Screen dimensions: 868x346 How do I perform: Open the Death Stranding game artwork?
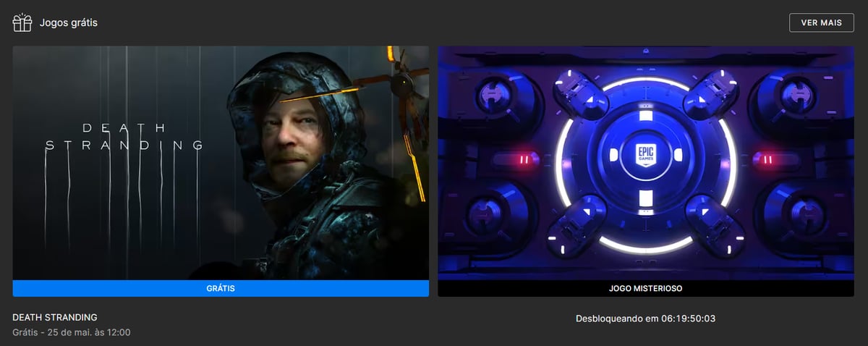(221, 163)
